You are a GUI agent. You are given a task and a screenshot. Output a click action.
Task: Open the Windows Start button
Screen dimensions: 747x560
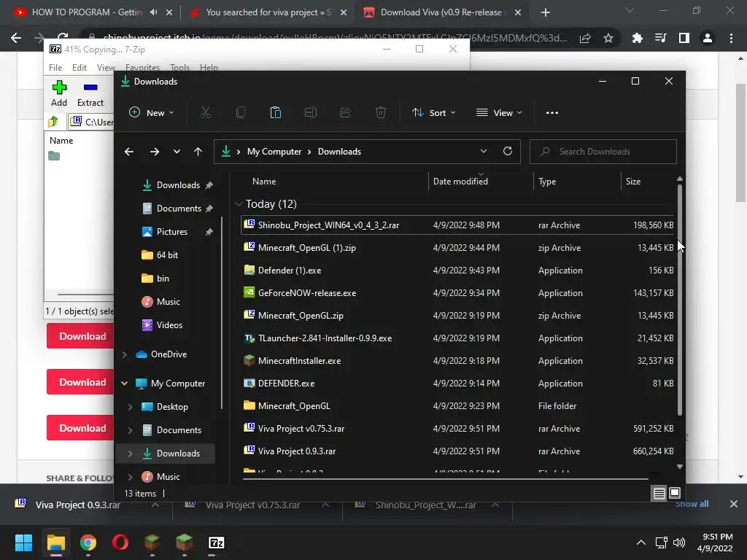click(x=23, y=542)
